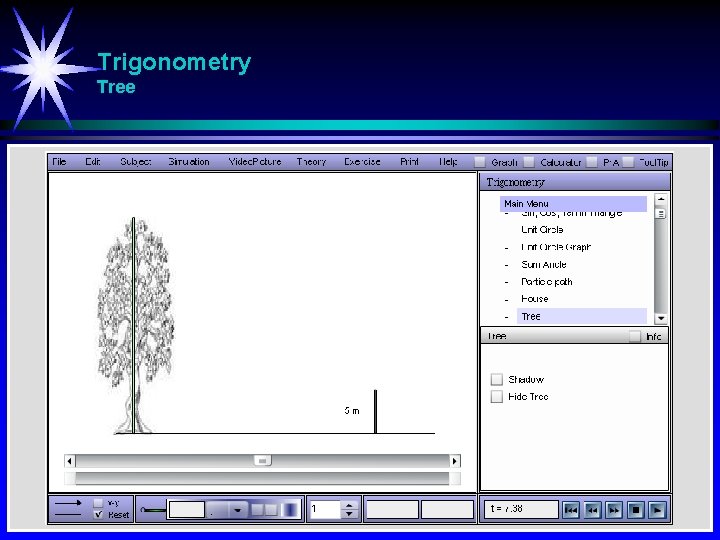Image resolution: width=720 pixels, height=540 pixels.
Task: Click the stepper up arrow beside value 1
Action: (x=349, y=506)
